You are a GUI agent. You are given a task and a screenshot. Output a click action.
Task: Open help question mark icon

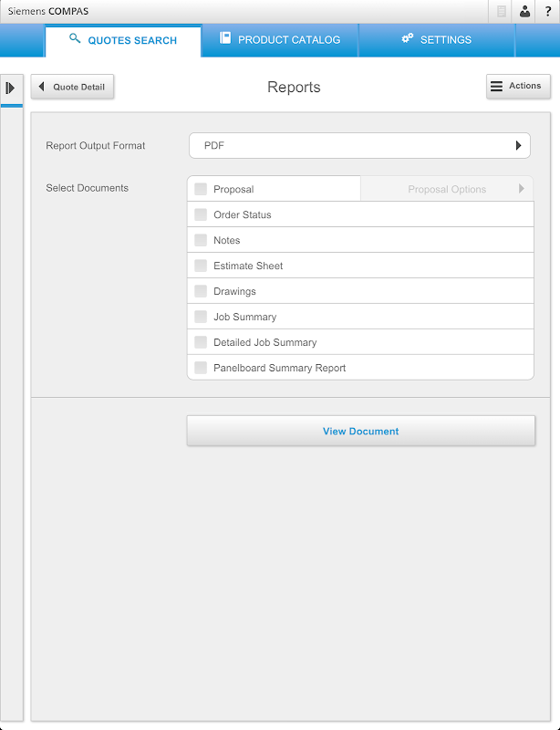tap(547, 12)
